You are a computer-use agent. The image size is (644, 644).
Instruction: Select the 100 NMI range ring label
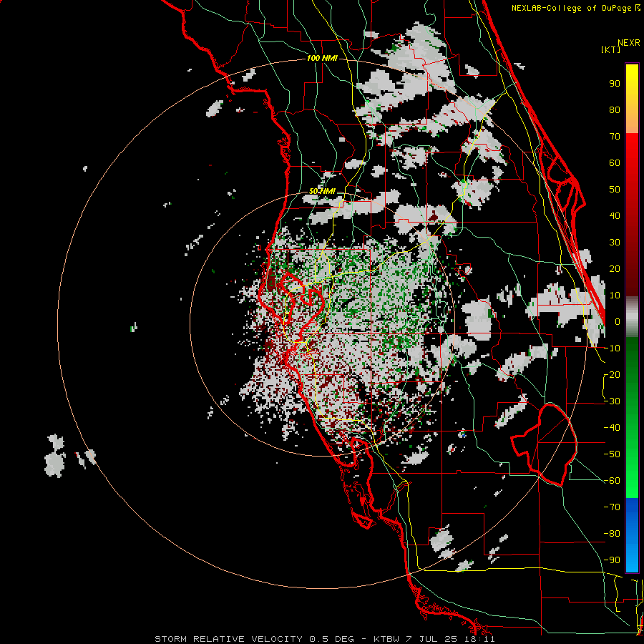(322, 59)
